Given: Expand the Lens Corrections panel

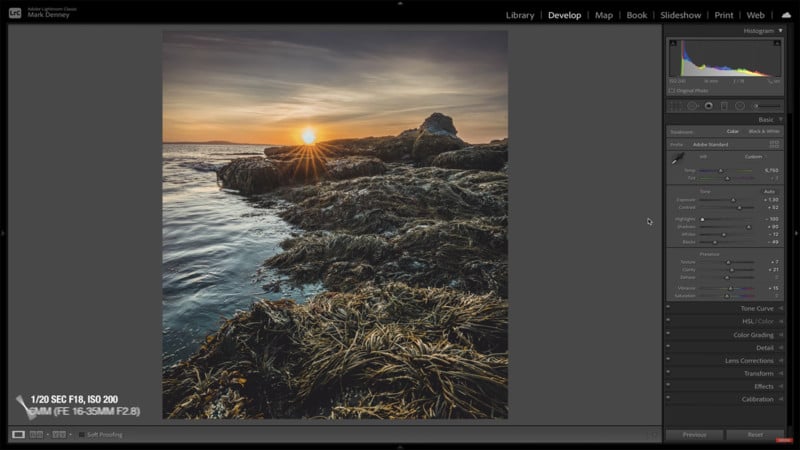Looking at the screenshot, I should pos(748,360).
